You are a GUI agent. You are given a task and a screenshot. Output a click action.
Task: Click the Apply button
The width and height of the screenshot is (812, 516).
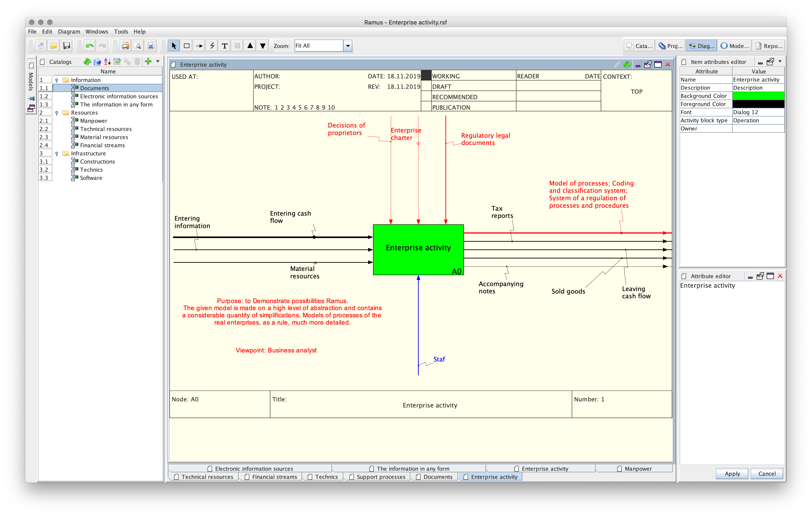click(732, 474)
